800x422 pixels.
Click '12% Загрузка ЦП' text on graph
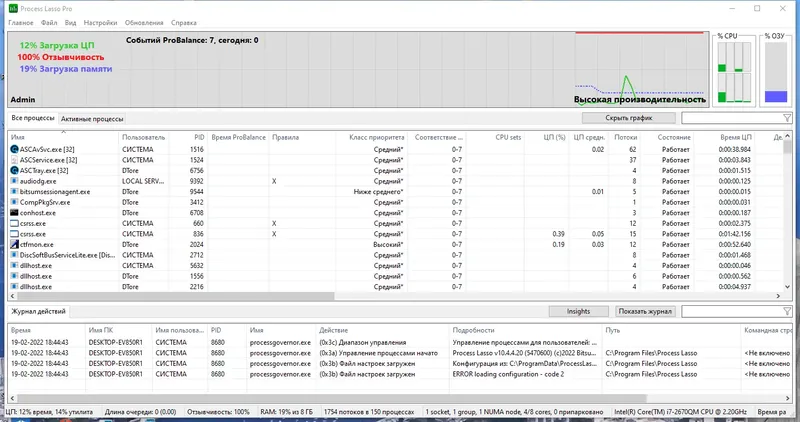57,45
